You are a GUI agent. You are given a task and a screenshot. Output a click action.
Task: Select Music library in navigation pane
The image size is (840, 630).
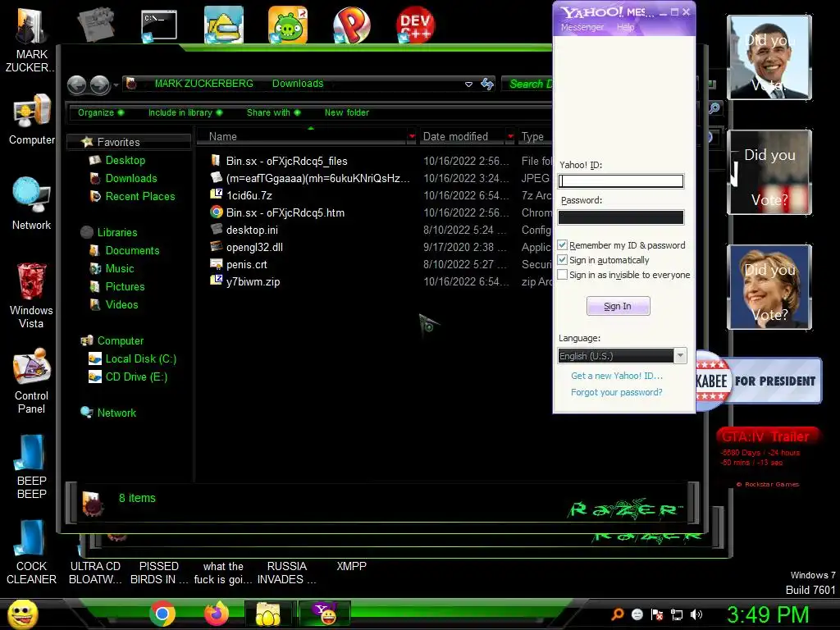(120, 268)
